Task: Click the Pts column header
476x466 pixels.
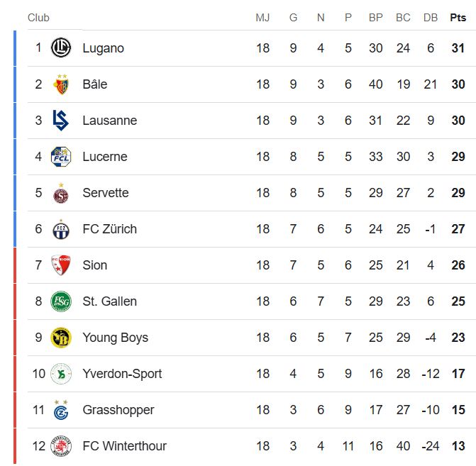Action: 458,18
